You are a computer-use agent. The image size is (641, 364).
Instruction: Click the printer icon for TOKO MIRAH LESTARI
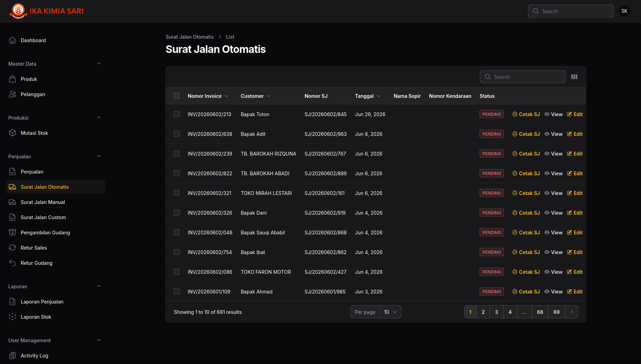click(x=515, y=193)
